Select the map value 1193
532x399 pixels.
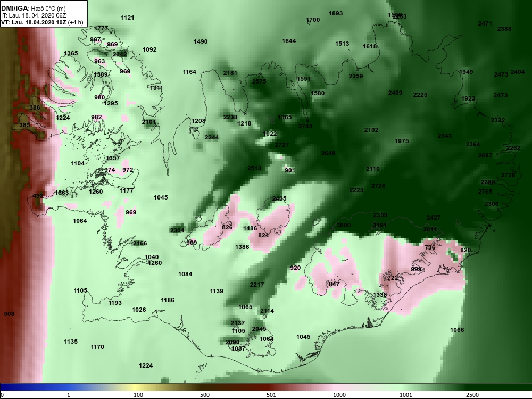[115, 303]
